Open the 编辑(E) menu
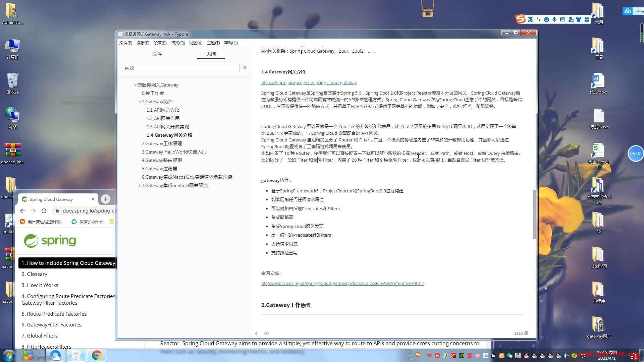Screen dimensions: 644x362 coord(143,43)
